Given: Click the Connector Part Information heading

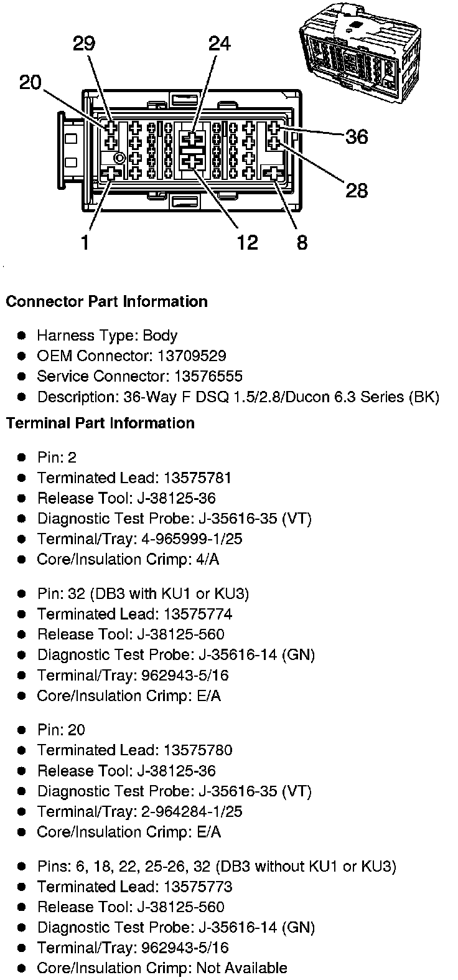Looking at the screenshot, I should pyautogui.click(x=106, y=302).
